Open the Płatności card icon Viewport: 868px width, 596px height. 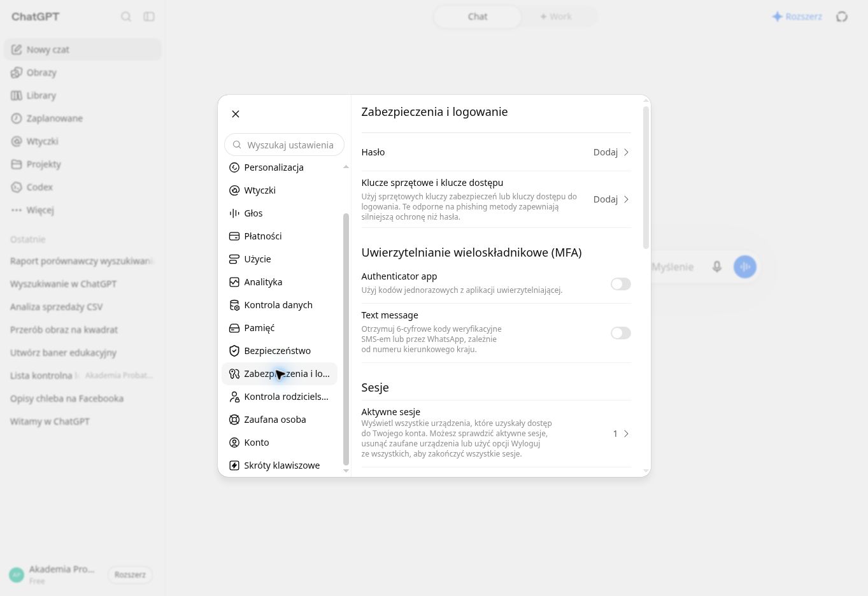pyautogui.click(x=234, y=236)
